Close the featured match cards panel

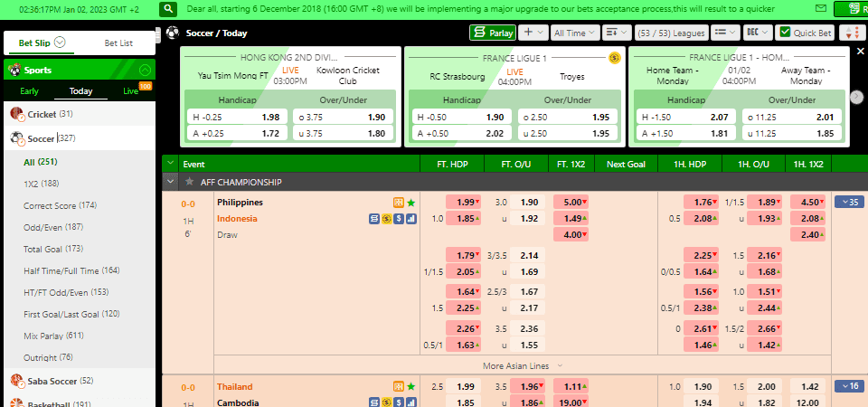coord(860,51)
